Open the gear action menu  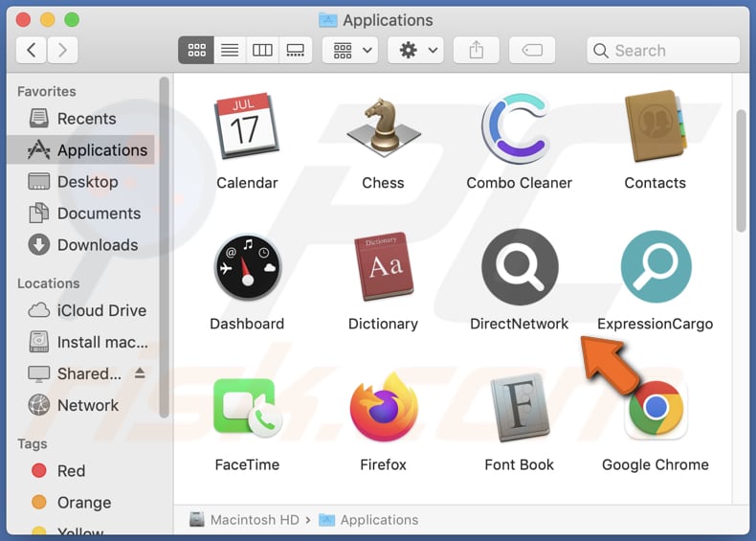[415, 50]
